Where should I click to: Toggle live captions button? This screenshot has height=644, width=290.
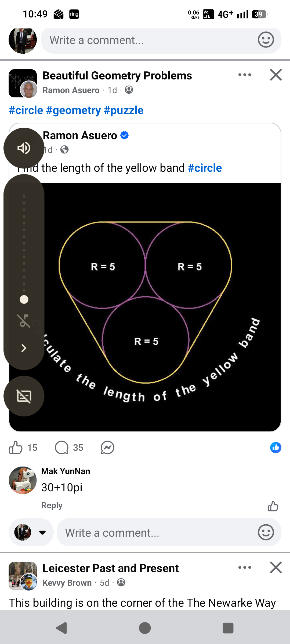pyautogui.click(x=24, y=396)
